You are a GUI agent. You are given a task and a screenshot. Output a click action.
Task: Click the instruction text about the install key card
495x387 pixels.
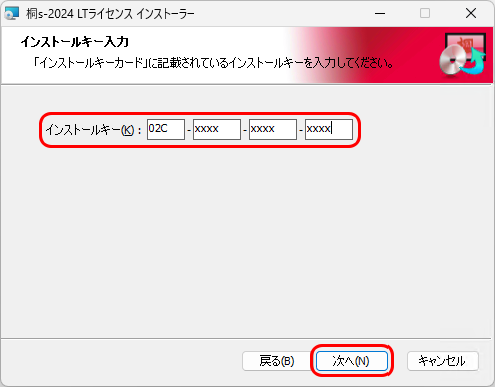click(x=213, y=62)
